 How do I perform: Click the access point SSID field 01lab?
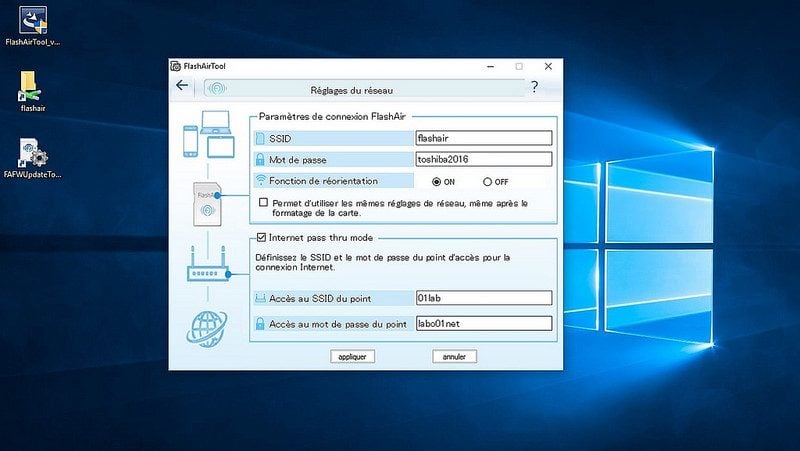(484, 298)
